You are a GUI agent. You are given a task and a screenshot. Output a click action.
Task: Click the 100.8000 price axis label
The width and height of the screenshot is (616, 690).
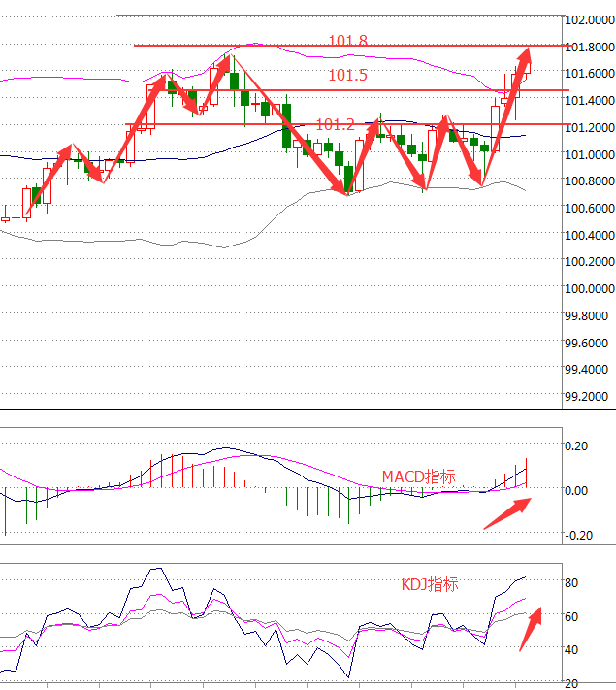pyautogui.click(x=590, y=181)
